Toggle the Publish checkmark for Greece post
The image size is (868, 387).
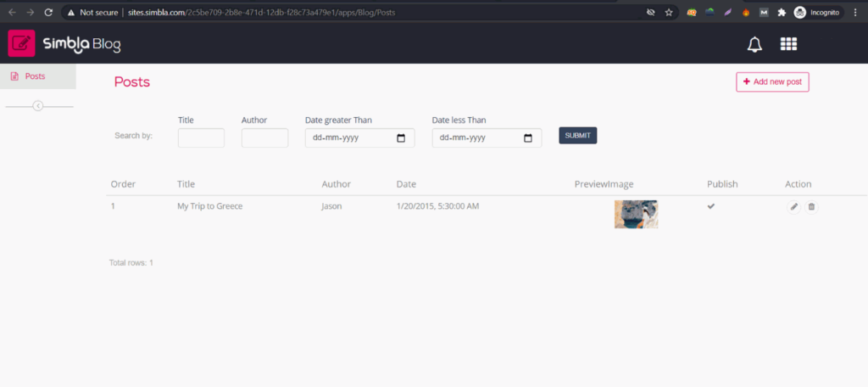click(711, 206)
